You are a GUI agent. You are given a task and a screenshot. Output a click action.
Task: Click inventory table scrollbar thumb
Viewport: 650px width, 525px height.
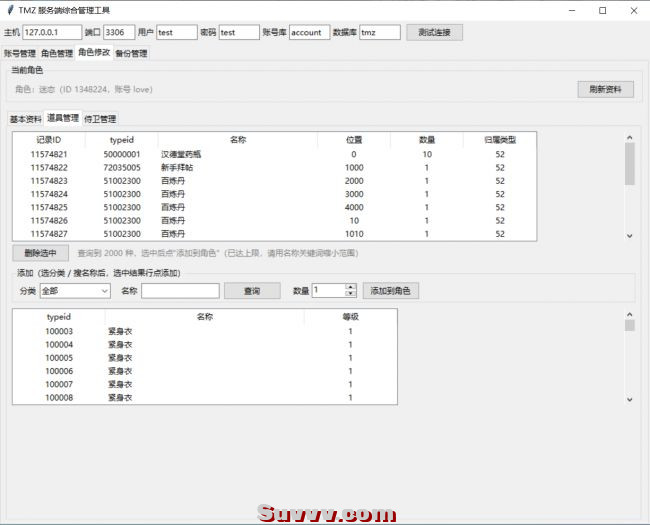click(630, 164)
